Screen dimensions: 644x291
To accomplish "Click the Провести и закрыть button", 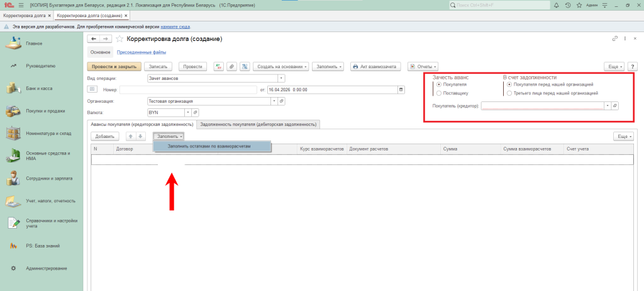I will click(x=114, y=66).
